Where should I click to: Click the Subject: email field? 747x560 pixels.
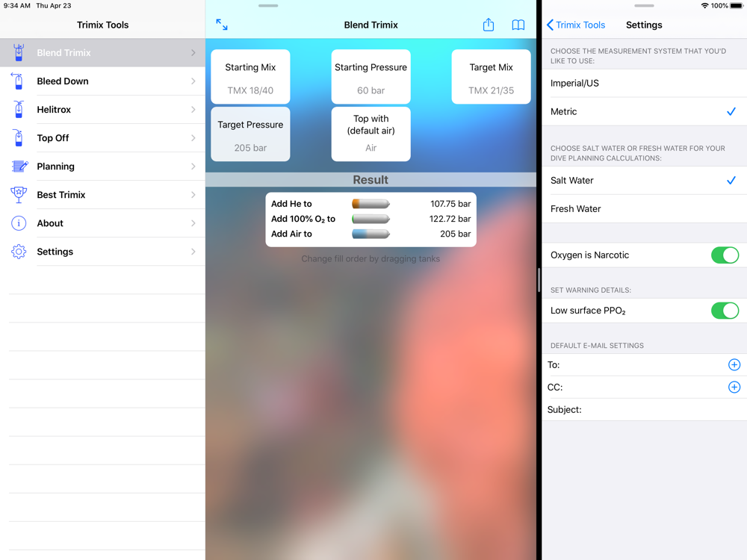pyautogui.click(x=645, y=409)
